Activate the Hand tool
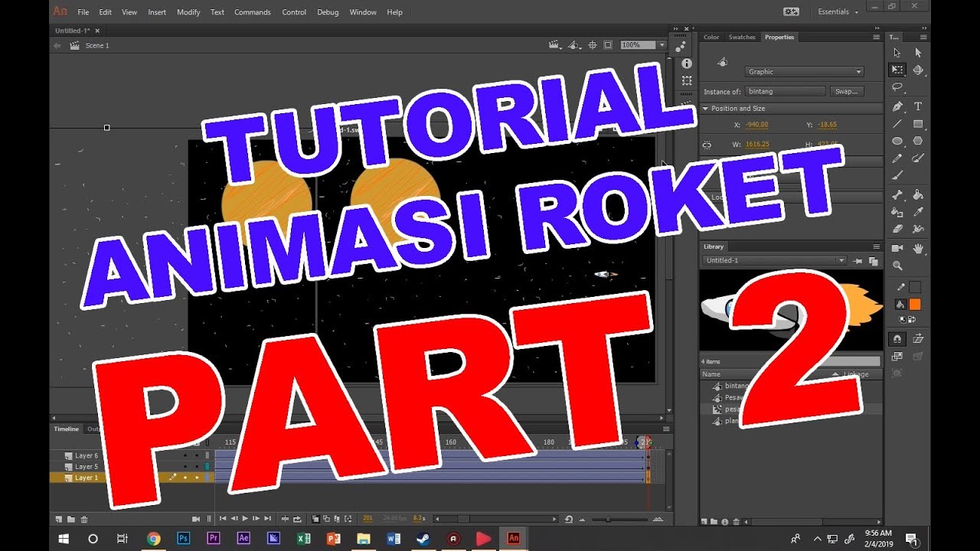 [x=918, y=249]
